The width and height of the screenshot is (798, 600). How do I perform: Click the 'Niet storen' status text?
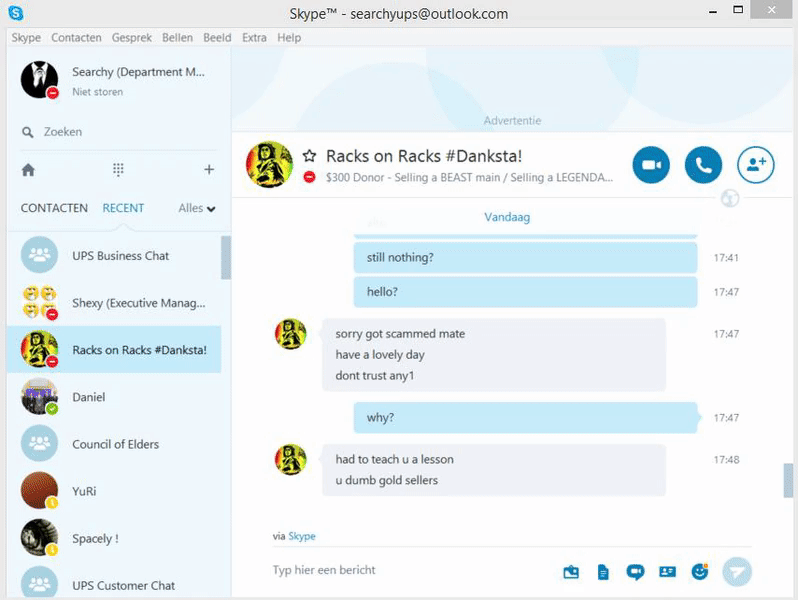click(x=98, y=92)
